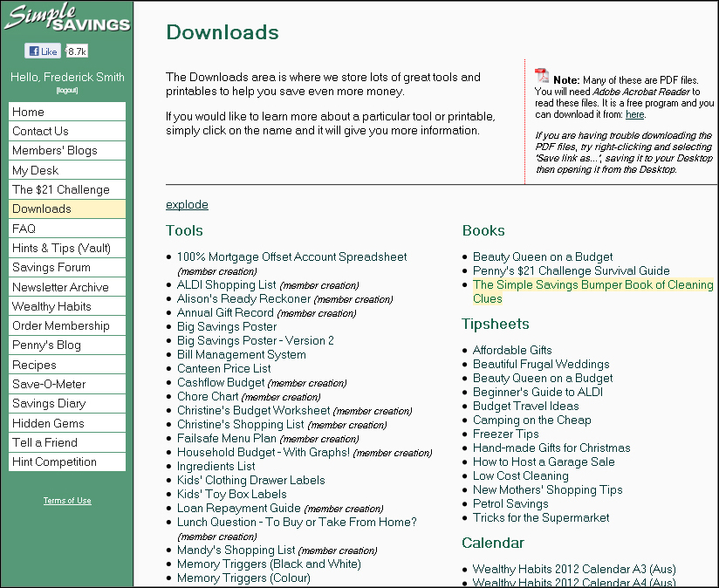The width and height of the screenshot is (719, 588).
Task: Open the sidebar's Wealthy Habits item
Action: [x=67, y=306]
